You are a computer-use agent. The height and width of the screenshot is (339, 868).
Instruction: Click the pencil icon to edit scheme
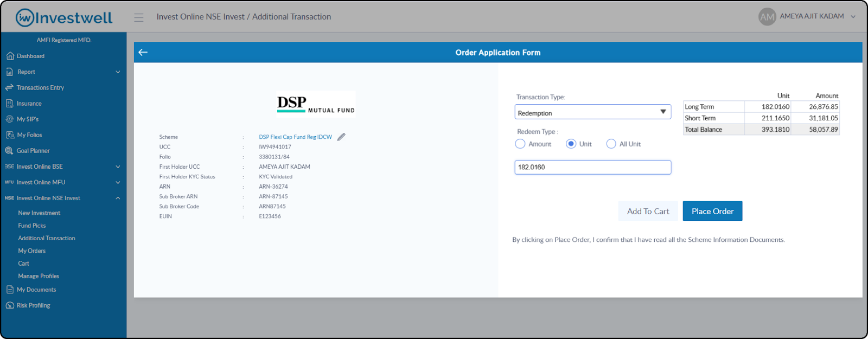pos(341,137)
